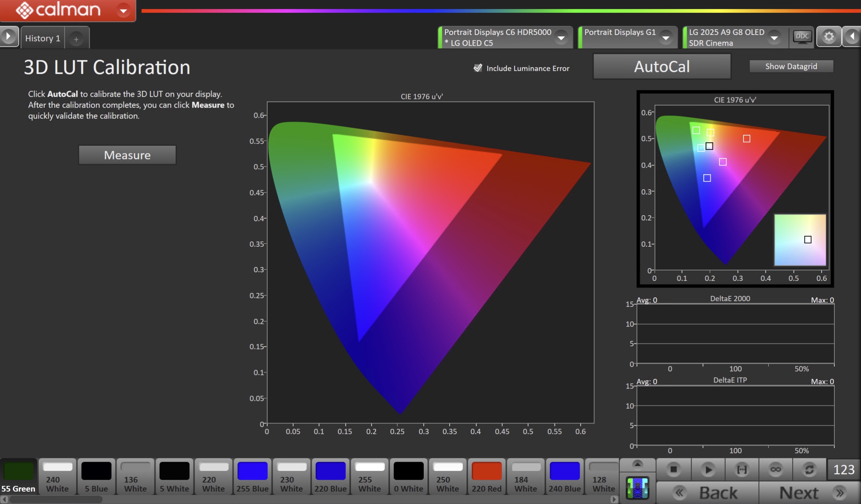Viewport: 861px width, 504px height.
Task: Expand the Portrait Displays C6 HDR5000 dropdown
Action: [561, 37]
